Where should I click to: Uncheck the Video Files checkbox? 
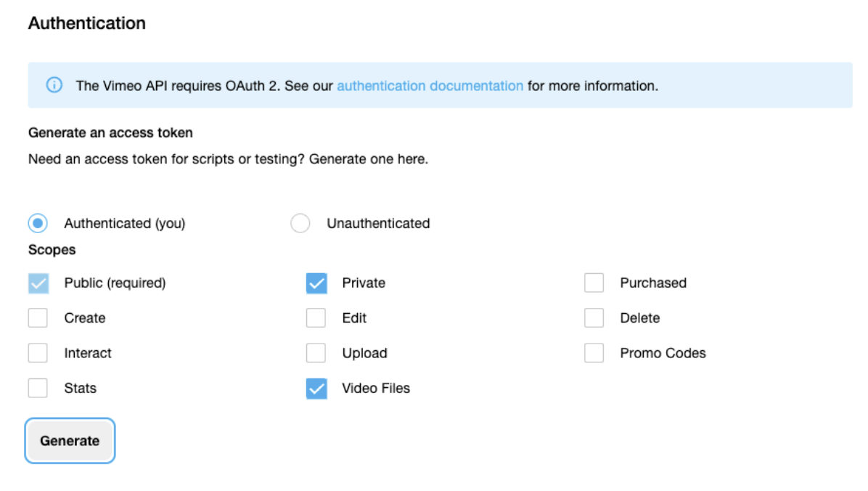[x=316, y=389]
